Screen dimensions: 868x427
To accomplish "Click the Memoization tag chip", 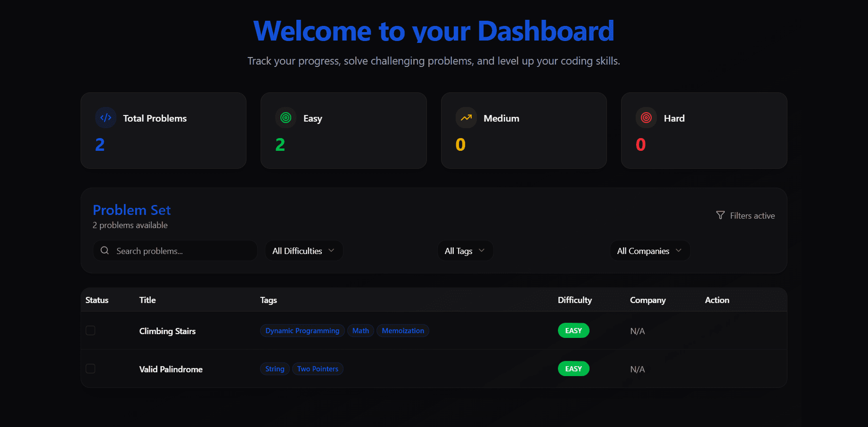I will tap(402, 331).
